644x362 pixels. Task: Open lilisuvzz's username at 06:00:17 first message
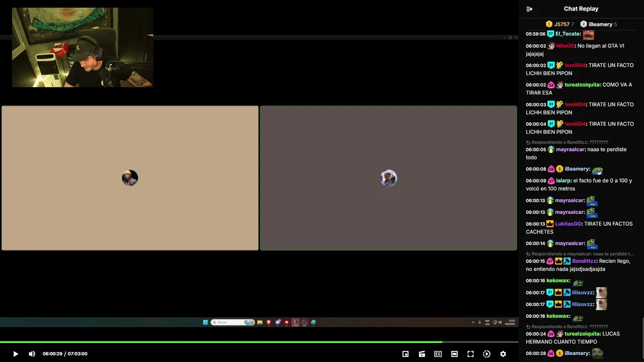[583, 293]
